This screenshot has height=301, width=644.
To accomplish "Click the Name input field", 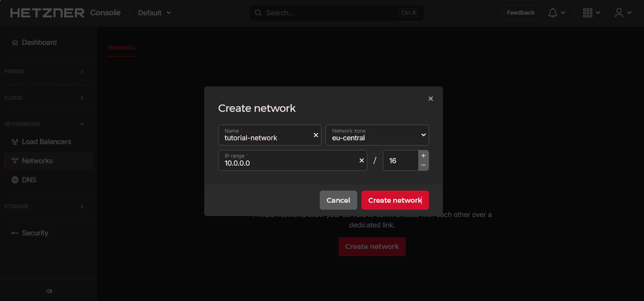I will 265,138.
